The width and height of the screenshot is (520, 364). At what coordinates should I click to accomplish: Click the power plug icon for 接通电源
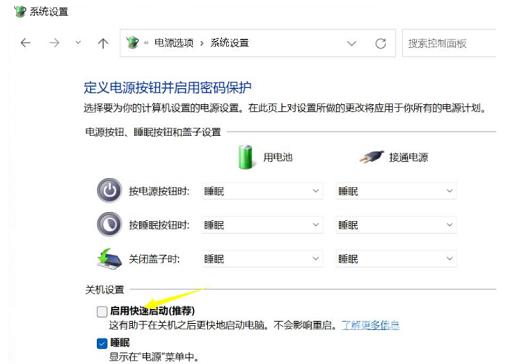click(x=371, y=157)
